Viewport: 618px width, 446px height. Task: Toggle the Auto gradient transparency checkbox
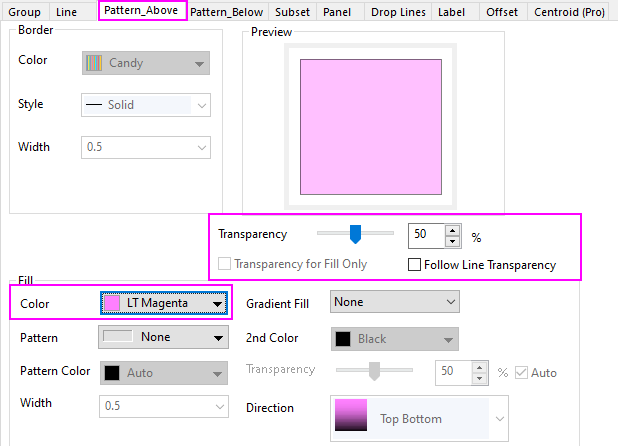pos(521,372)
